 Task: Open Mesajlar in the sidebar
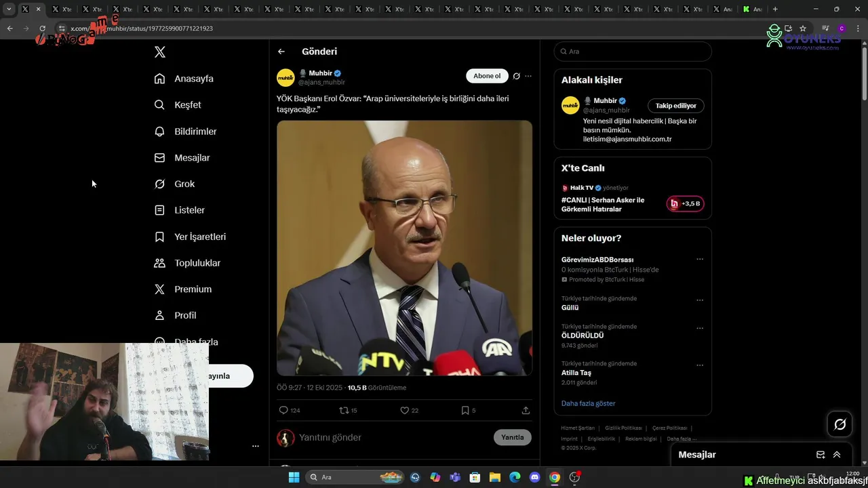[x=182, y=158]
